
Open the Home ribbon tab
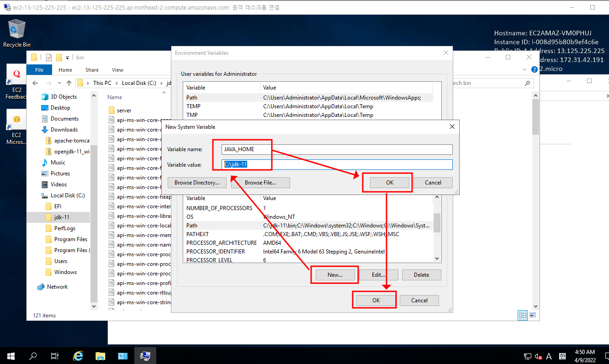pos(65,70)
